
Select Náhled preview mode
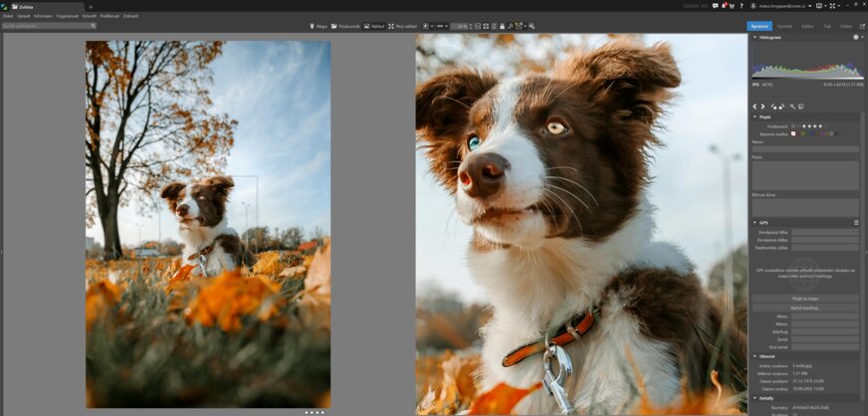tap(374, 26)
